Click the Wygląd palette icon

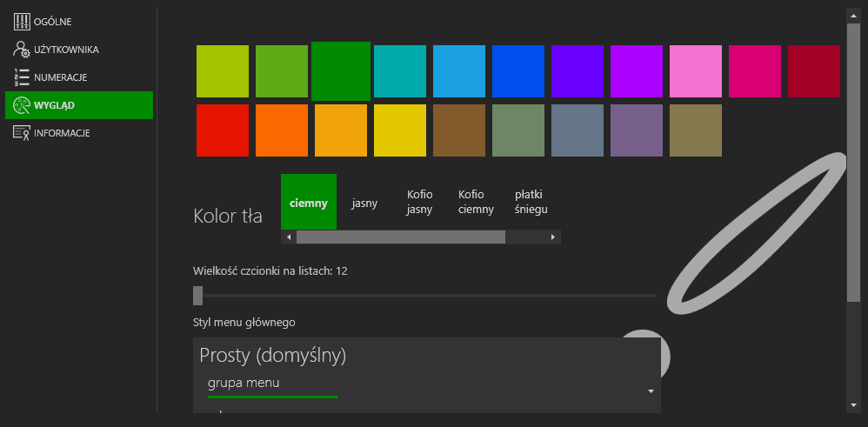coord(22,105)
